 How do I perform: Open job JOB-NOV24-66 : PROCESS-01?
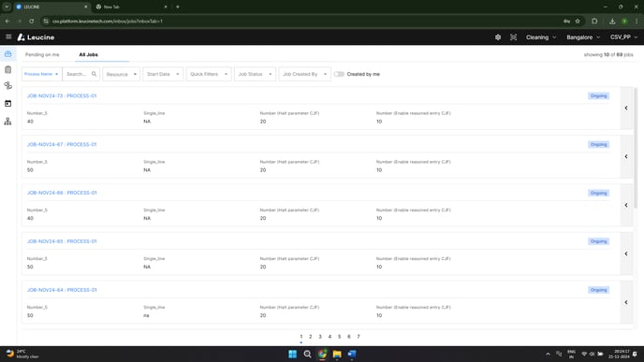(62, 193)
